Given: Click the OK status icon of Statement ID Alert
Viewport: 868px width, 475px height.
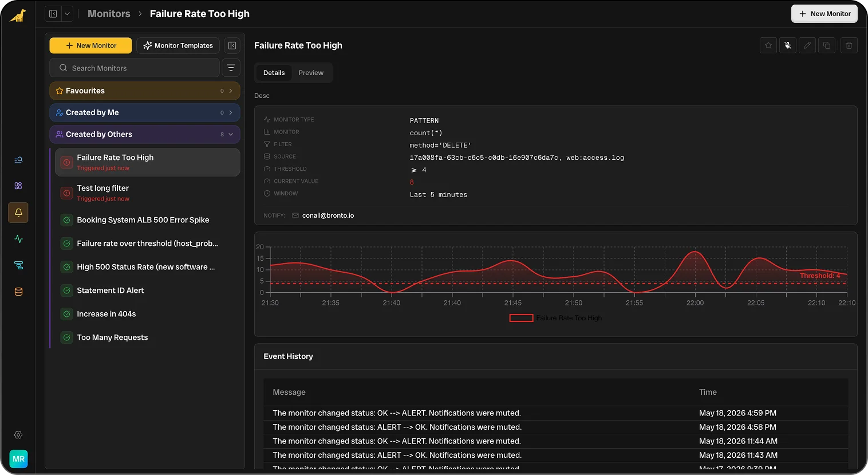Looking at the screenshot, I should tap(66, 291).
